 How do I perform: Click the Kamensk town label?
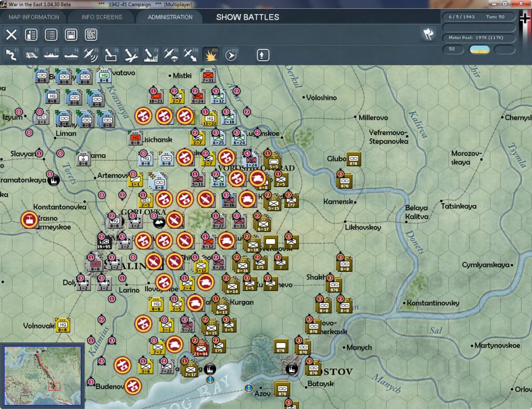[x=338, y=202]
